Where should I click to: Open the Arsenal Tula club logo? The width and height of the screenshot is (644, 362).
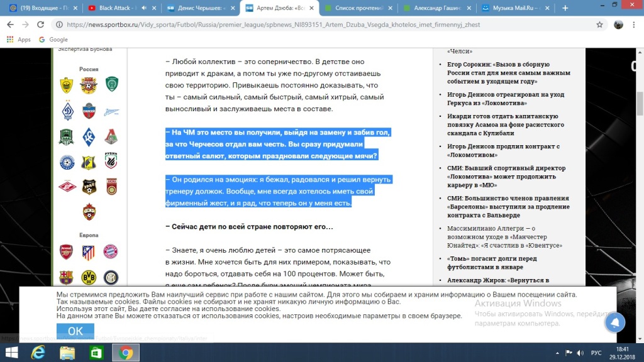[x=89, y=85]
